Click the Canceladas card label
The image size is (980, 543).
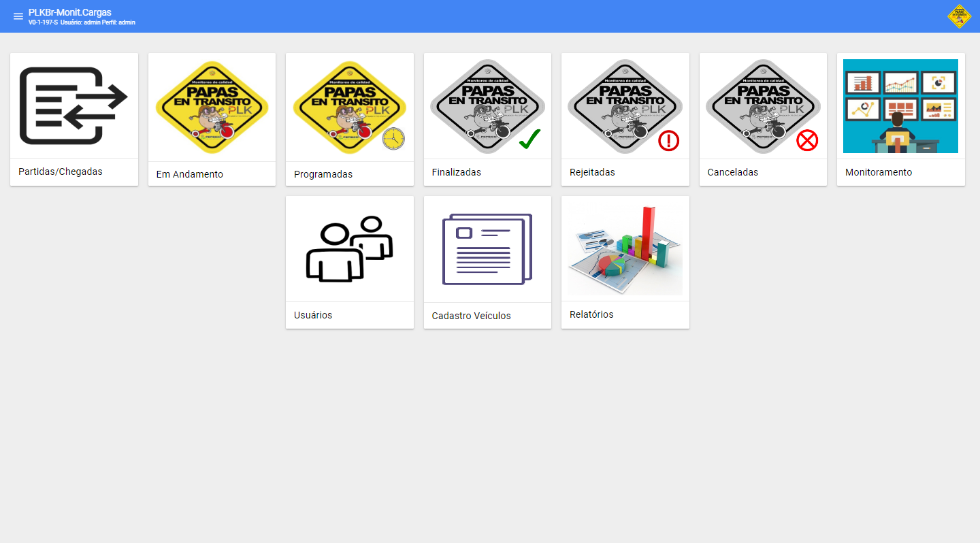pyautogui.click(x=733, y=172)
